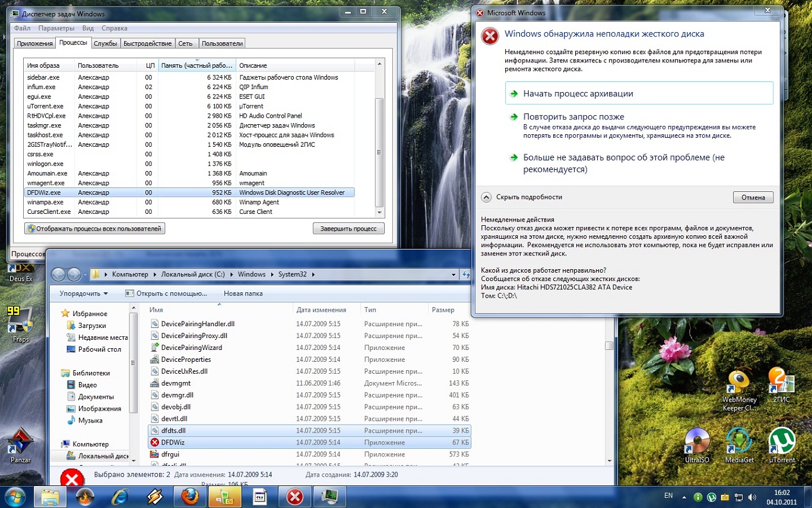812x508 pixels.
Task: Switch to Firefox on the taskbar
Action: pos(190,496)
